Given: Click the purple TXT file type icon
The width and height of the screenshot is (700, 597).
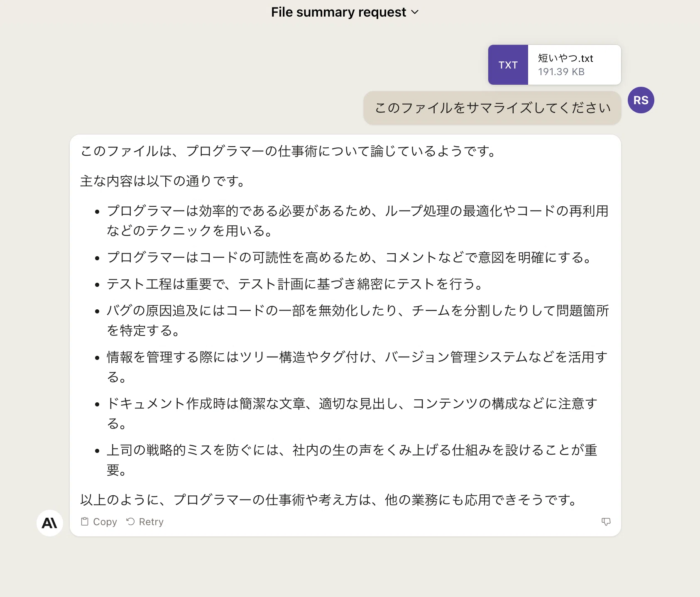Looking at the screenshot, I should (508, 65).
